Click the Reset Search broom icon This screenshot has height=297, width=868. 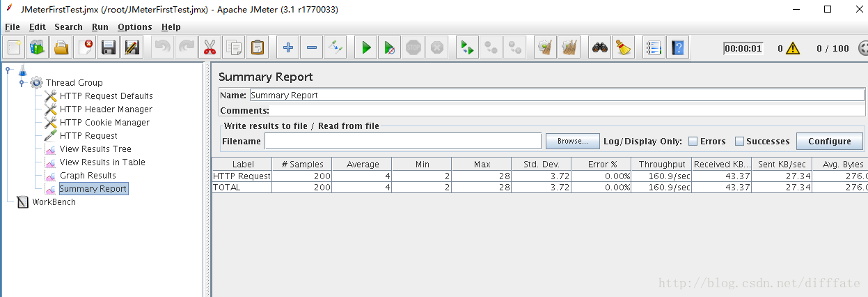(x=624, y=47)
